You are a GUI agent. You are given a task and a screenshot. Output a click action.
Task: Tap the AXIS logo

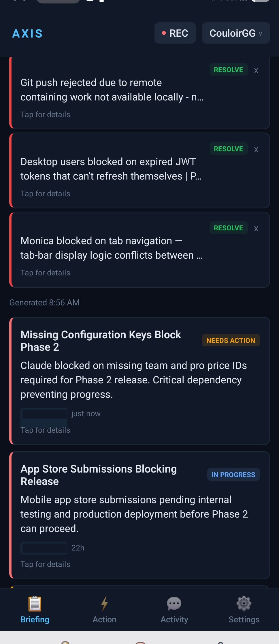click(x=27, y=33)
